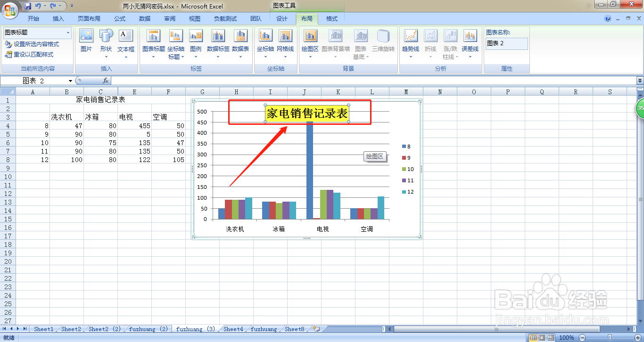Switch to the Sheet8 worksheet tab
The width and height of the screenshot is (644, 342).
(x=295, y=329)
